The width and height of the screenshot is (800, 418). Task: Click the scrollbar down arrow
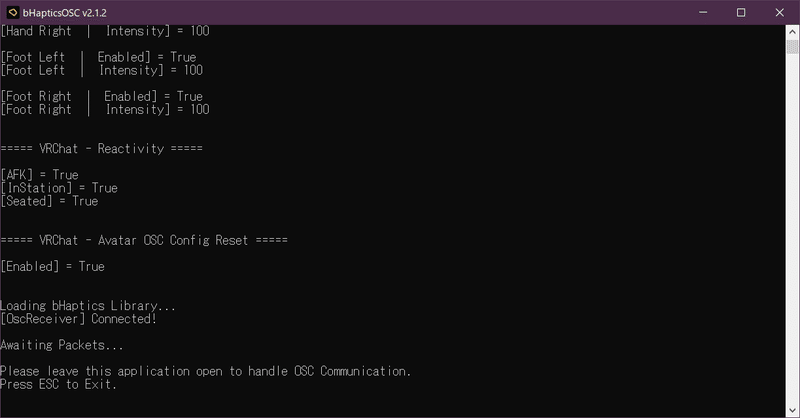[x=791, y=408]
